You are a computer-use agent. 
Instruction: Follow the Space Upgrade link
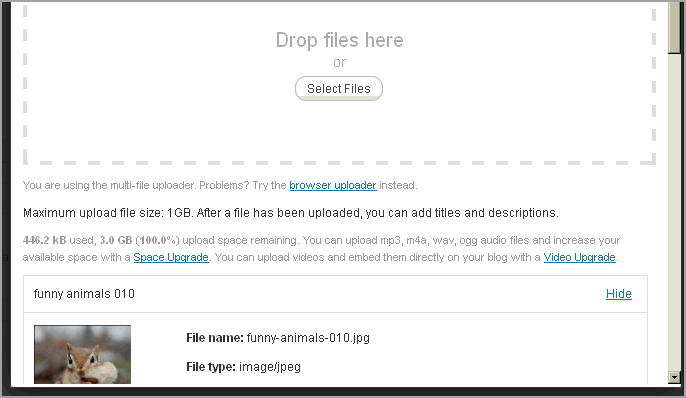click(171, 257)
